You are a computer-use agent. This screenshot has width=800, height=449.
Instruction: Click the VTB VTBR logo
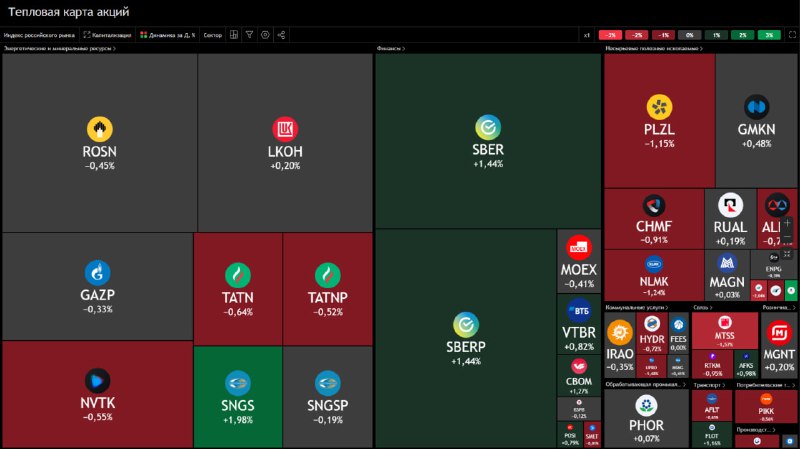coord(579,311)
